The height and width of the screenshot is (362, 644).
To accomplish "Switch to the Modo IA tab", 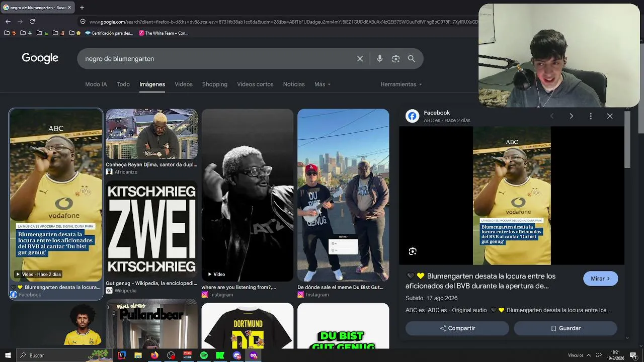I will click(x=96, y=84).
